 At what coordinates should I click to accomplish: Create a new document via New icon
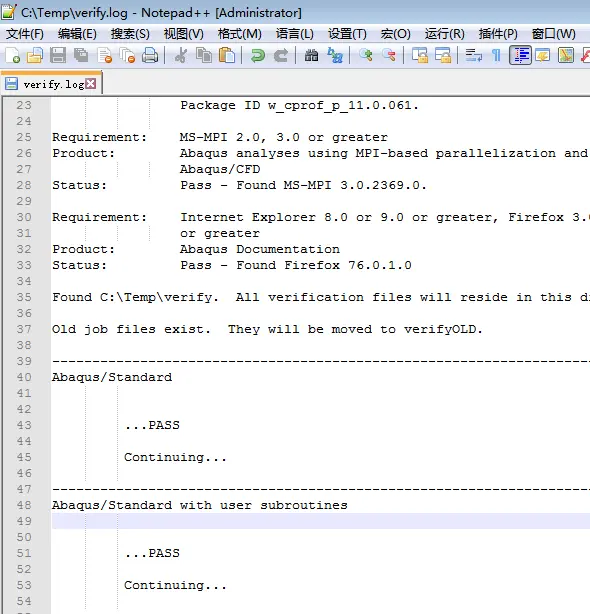coord(13,56)
